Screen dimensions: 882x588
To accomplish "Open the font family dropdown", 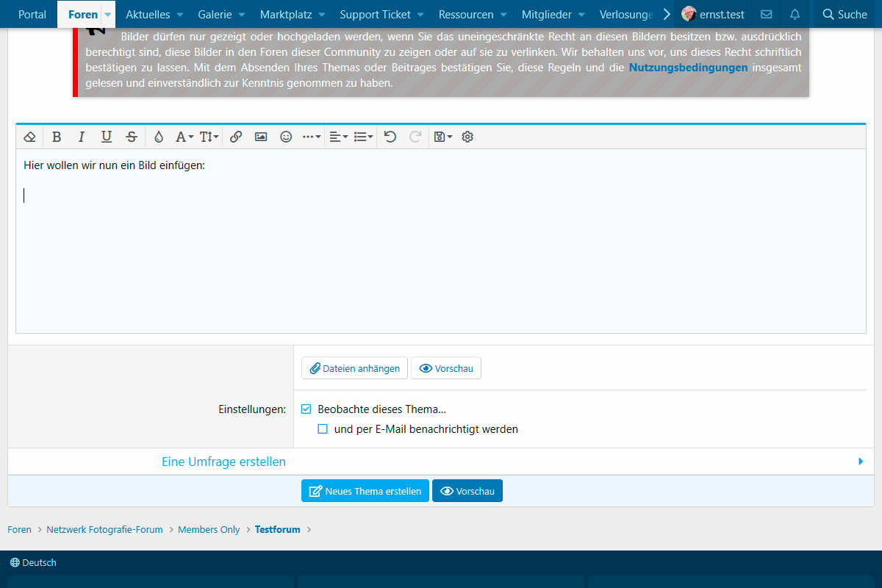I will 184,137.
